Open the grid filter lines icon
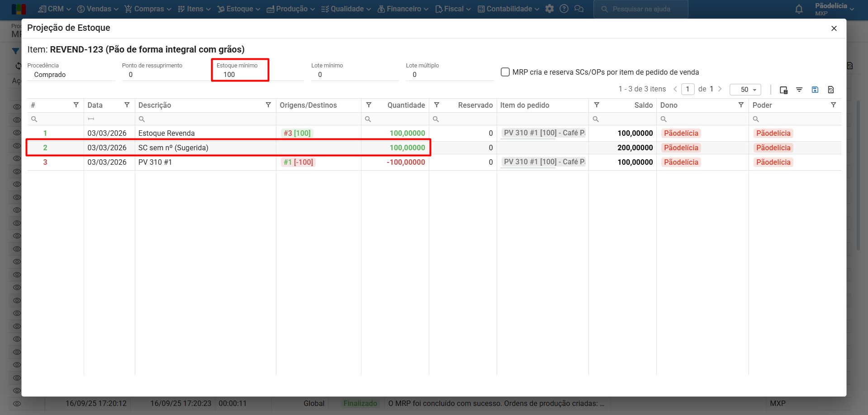868x415 pixels. [x=799, y=90]
